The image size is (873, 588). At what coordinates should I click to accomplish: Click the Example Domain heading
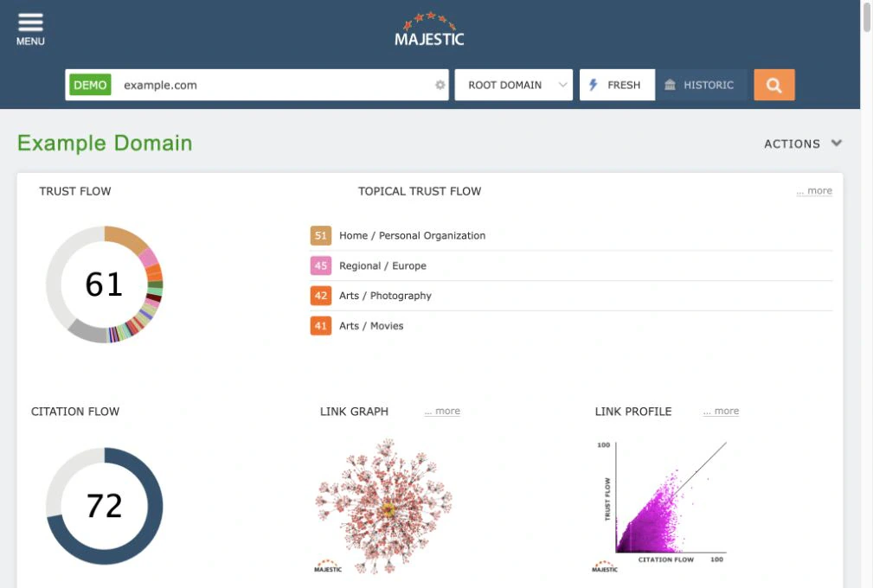click(x=105, y=143)
